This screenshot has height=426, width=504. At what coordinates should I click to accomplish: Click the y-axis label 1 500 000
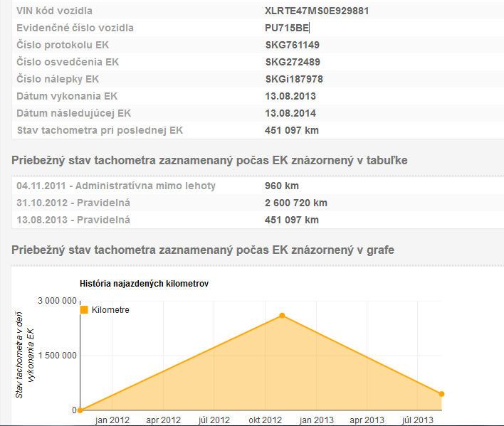(x=57, y=356)
